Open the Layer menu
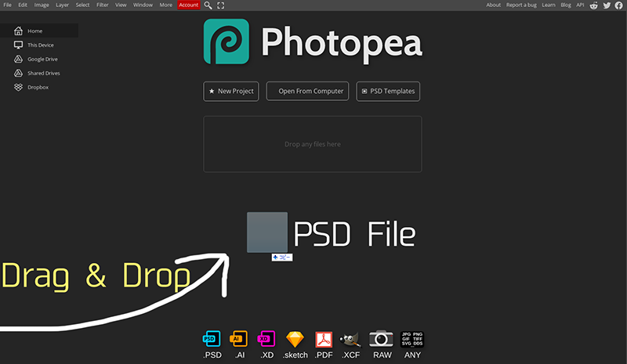This screenshot has height=364, width=627. tap(62, 5)
